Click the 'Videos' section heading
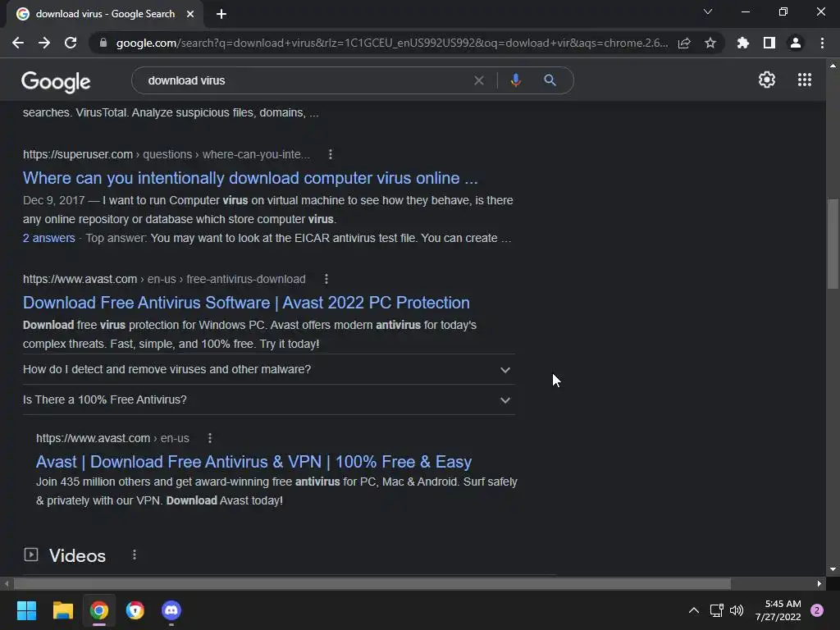Screen dimensions: 840x630 click(x=77, y=555)
